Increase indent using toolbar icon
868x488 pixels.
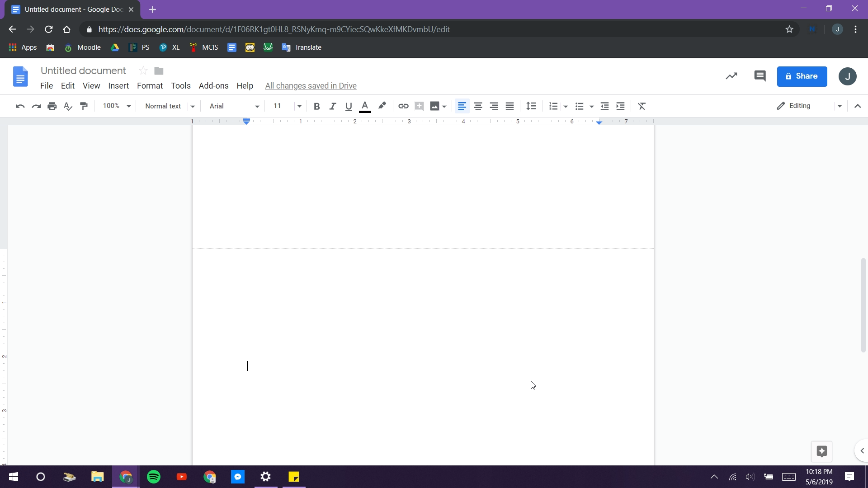point(620,106)
